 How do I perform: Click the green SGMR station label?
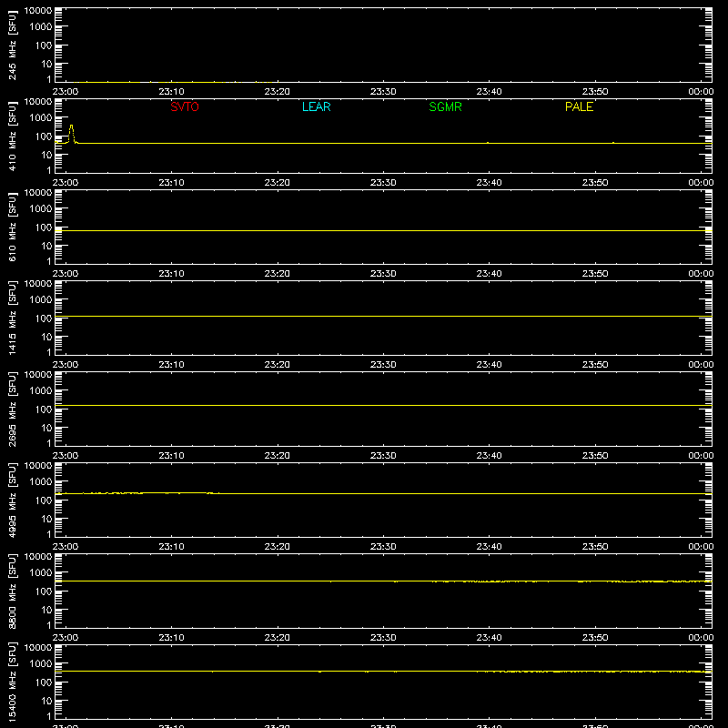point(445,106)
